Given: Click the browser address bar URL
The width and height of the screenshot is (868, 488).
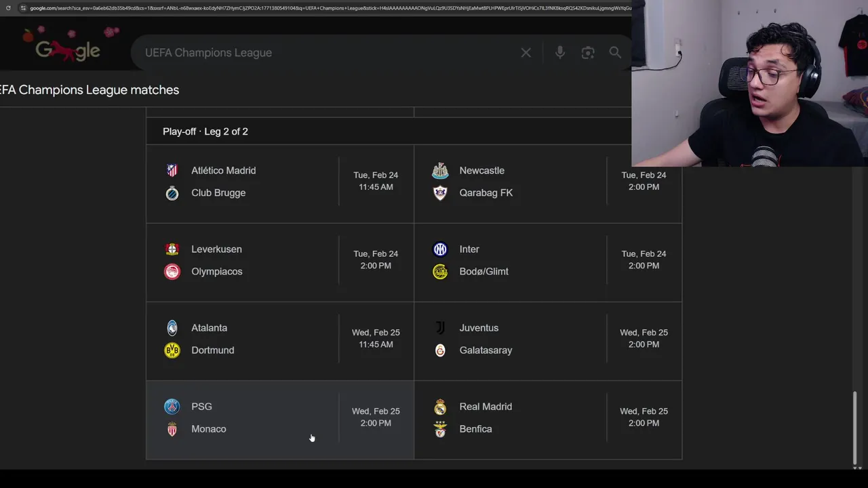Looking at the screenshot, I should (x=330, y=8).
